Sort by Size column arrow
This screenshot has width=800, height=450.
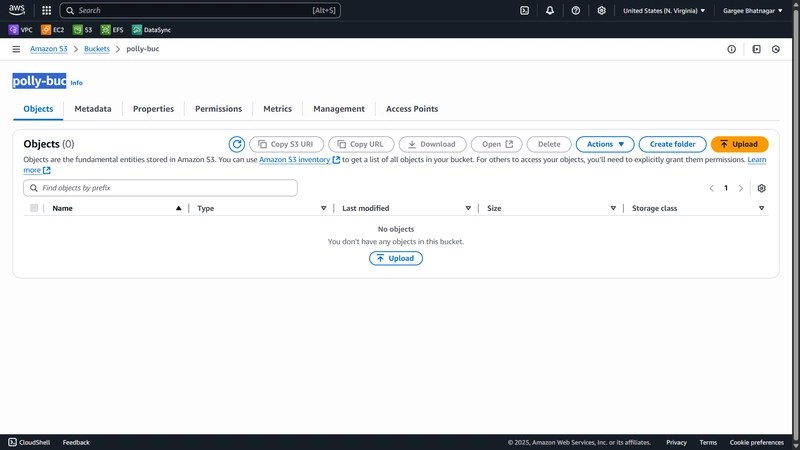pyautogui.click(x=613, y=208)
